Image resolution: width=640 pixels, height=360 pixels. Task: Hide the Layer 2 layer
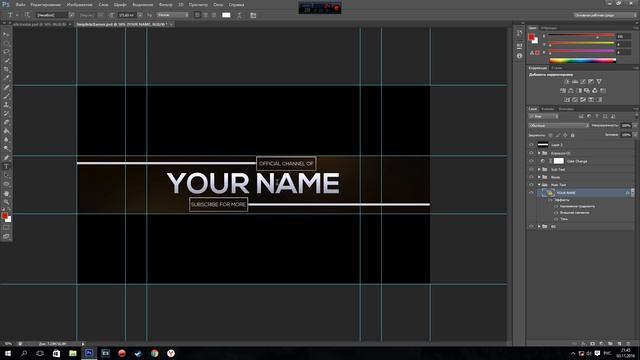pyautogui.click(x=531, y=144)
